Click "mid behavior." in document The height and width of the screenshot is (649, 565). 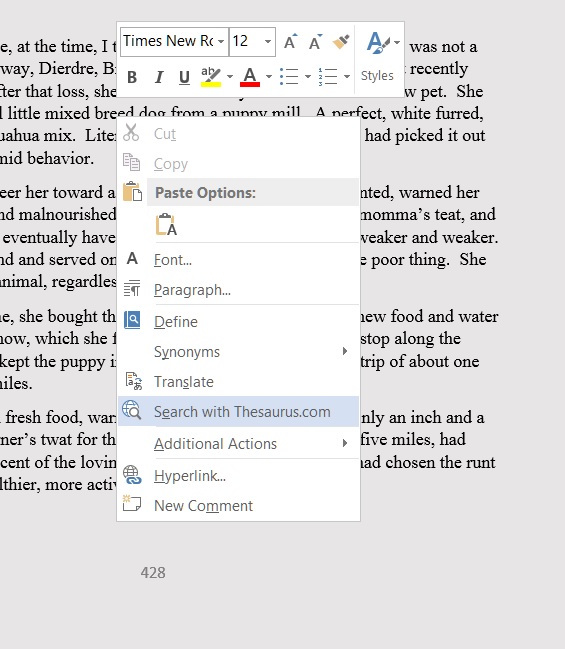tap(47, 158)
